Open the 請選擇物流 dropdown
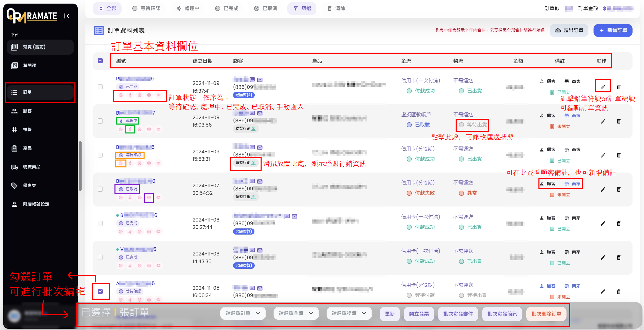Viewport: 644px width, 330px height. point(349,313)
